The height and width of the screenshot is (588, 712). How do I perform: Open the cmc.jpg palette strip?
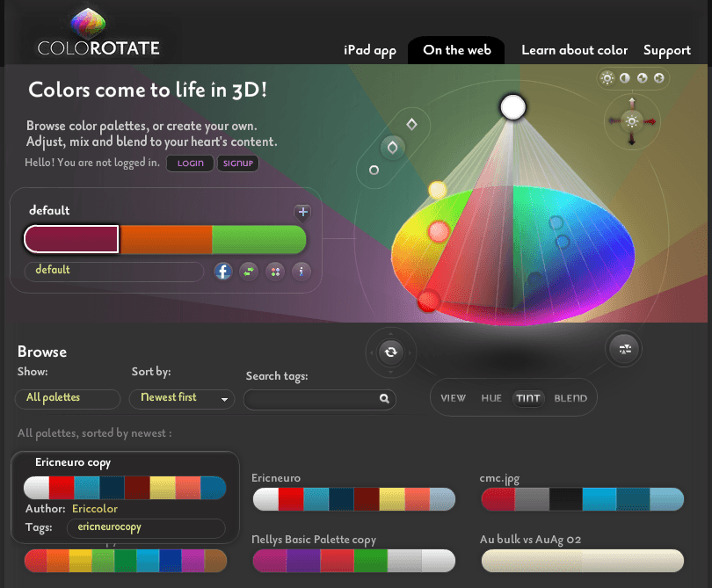tap(583, 499)
